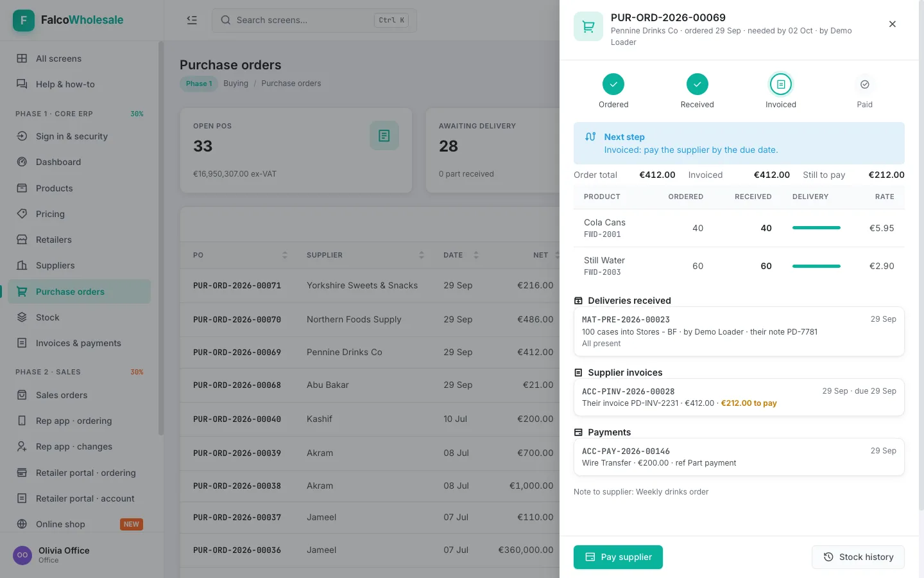Select Invoices & payments in the sidebar
Image resolution: width=924 pixels, height=578 pixels.
[x=80, y=343]
